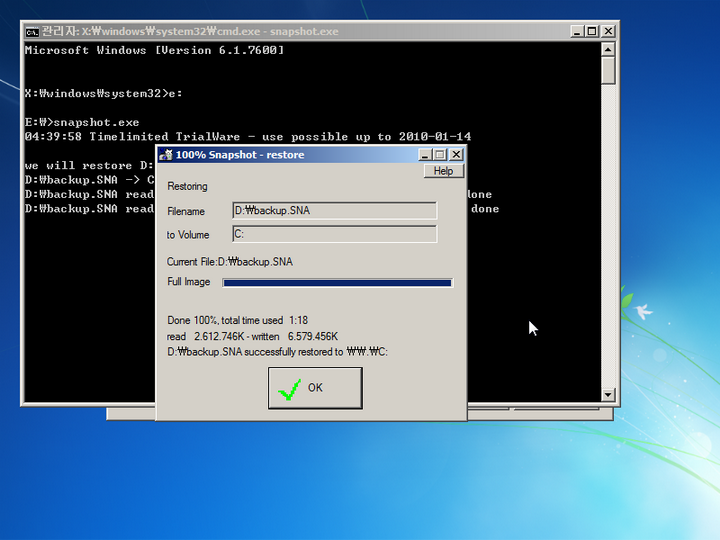720x540 pixels.
Task: Click the 'to Volume' label
Action: click(x=188, y=235)
